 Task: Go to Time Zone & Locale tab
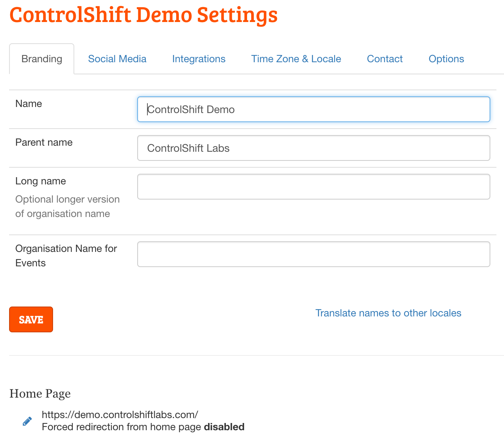point(296,59)
